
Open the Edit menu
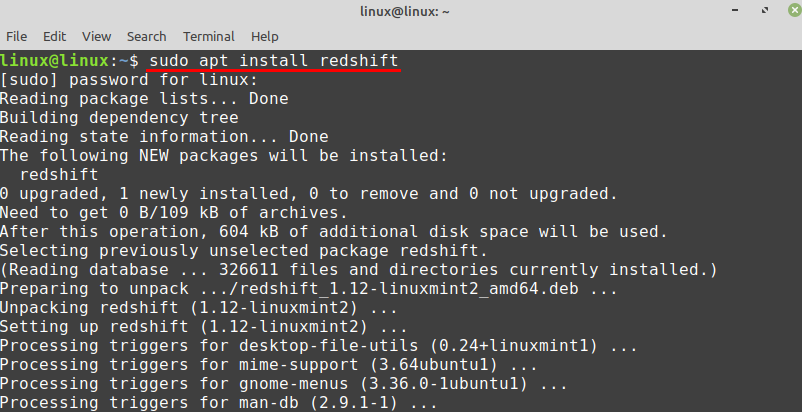click(55, 36)
